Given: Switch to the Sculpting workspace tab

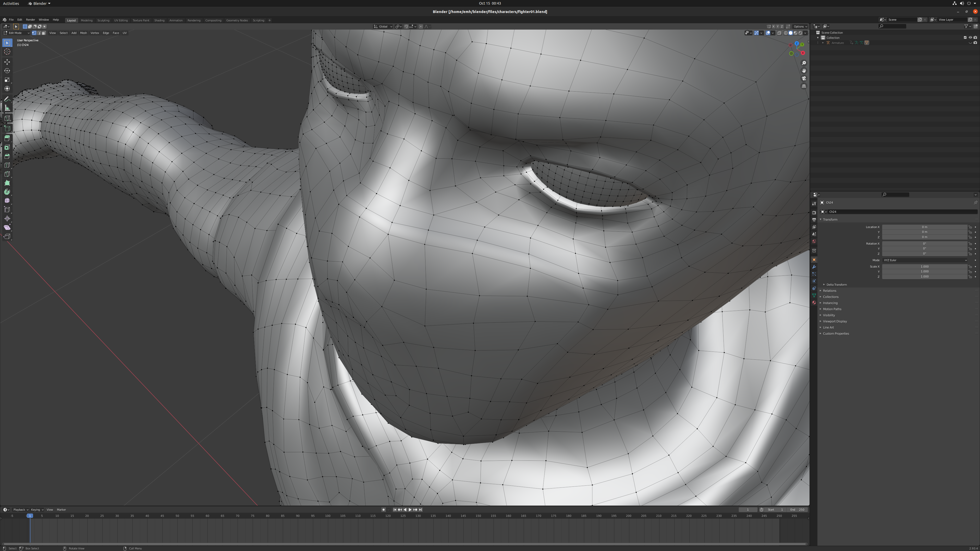Looking at the screenshot, I should click(103, 20).
